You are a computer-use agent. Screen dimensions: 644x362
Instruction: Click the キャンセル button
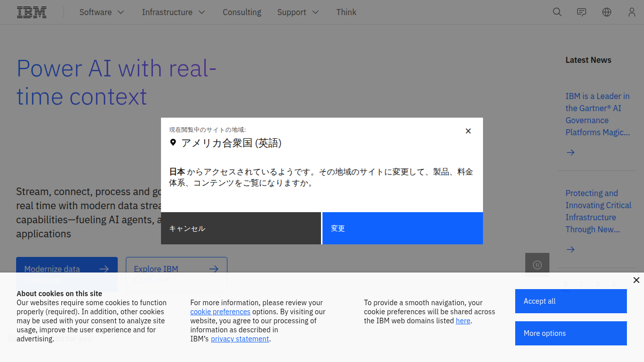(241, 228)
